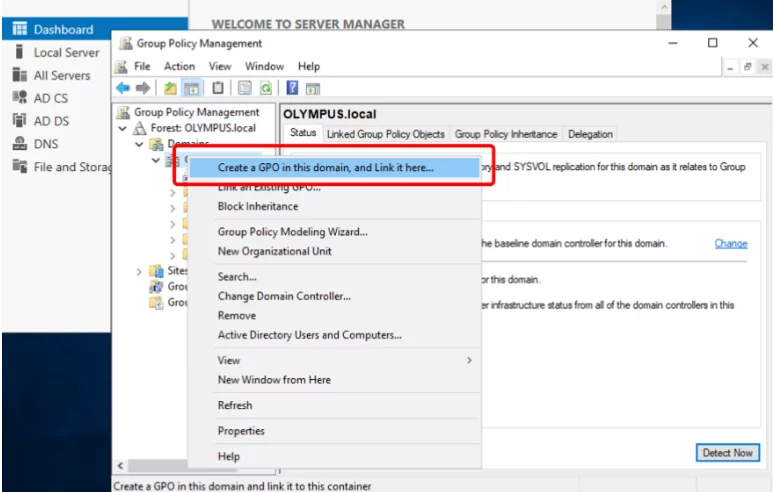Collapse the domain node under Domains
This screenshot has height=492, width=773.
pyautogui.click(x=156, y=160)
